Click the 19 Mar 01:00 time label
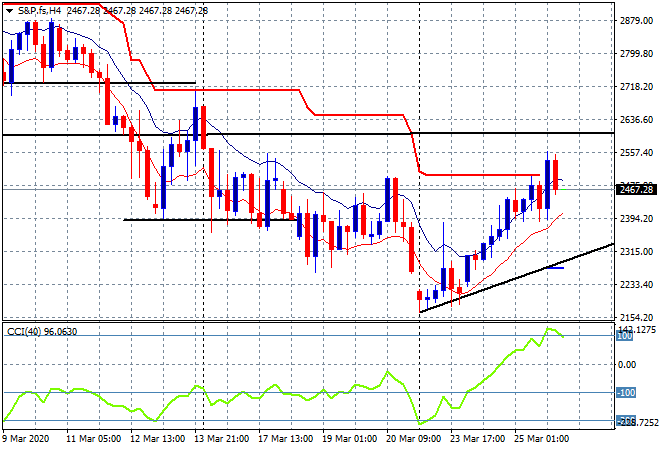 [349, 439]
